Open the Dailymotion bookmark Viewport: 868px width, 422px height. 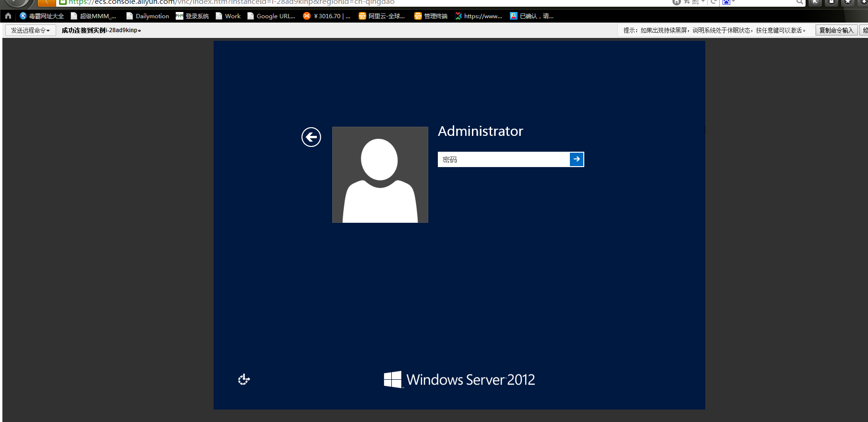[147, 16]
